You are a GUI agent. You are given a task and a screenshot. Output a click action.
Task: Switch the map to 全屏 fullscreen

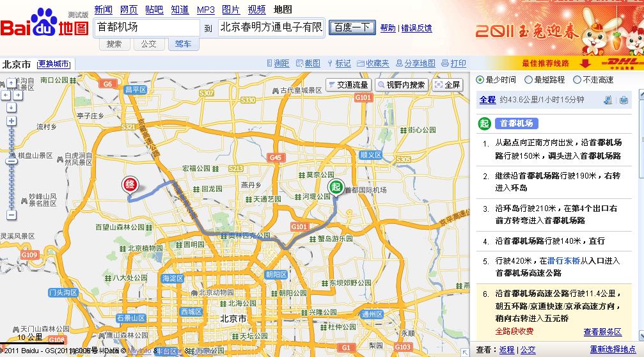[447, 85]
